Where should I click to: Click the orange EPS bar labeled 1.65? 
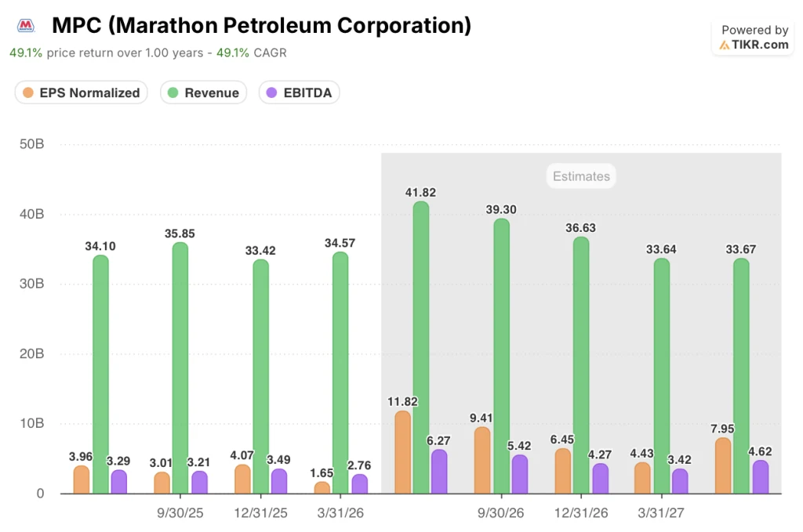(322, 488)
